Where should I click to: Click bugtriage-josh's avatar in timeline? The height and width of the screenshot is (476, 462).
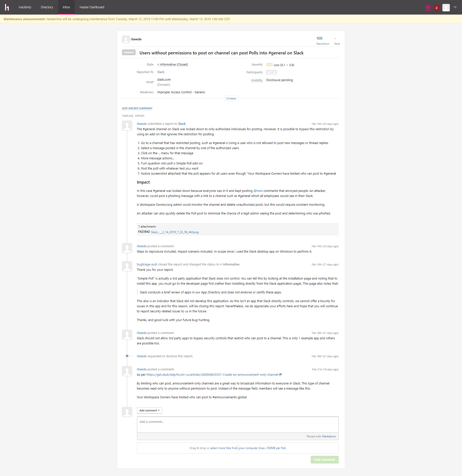[x=127, y=266]
